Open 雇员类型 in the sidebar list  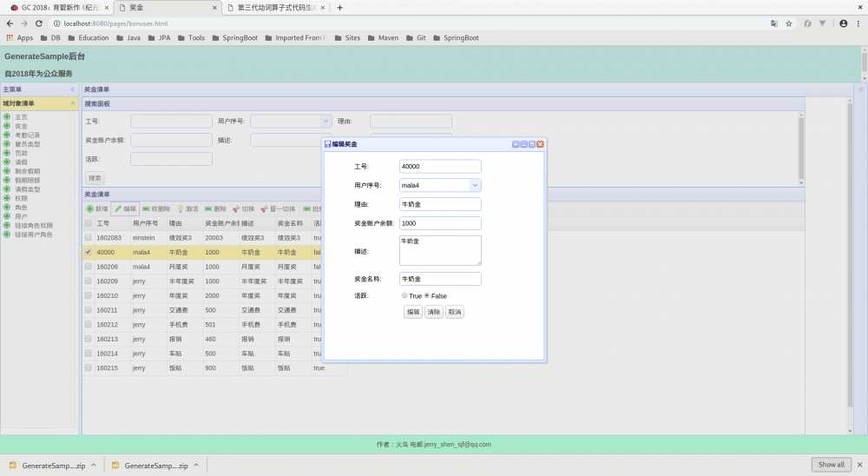pos(27,144)
